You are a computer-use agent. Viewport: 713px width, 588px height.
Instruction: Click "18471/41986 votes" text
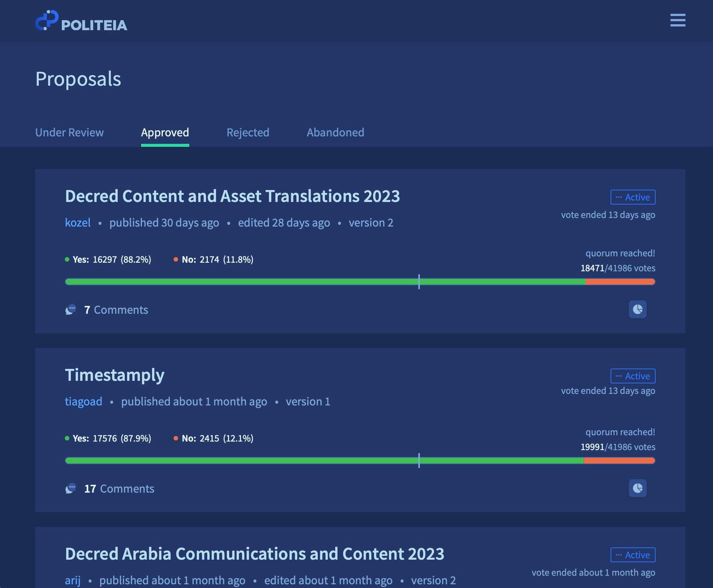pyautogui.click(x=618, y=268)
